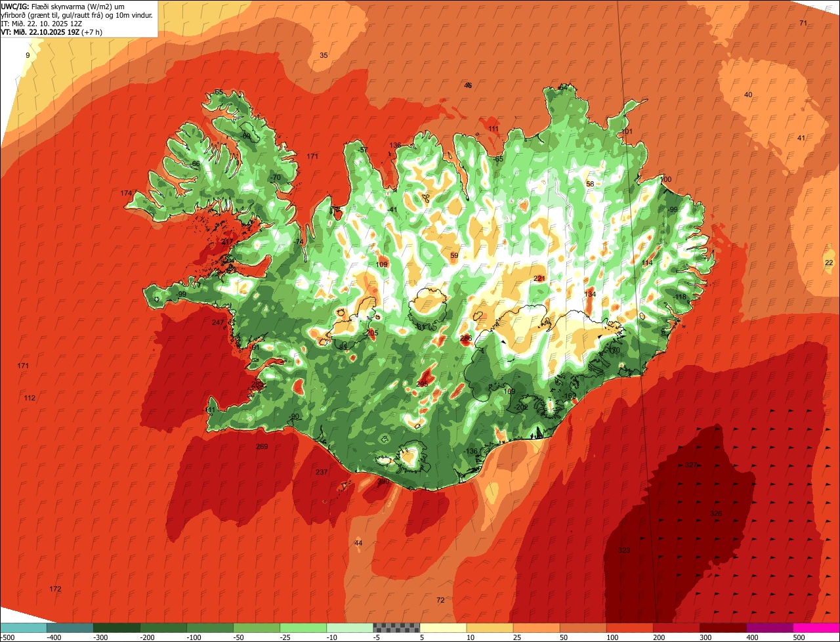Click the map value '286' near the glacier
The image size is (840, 642).
466,338
